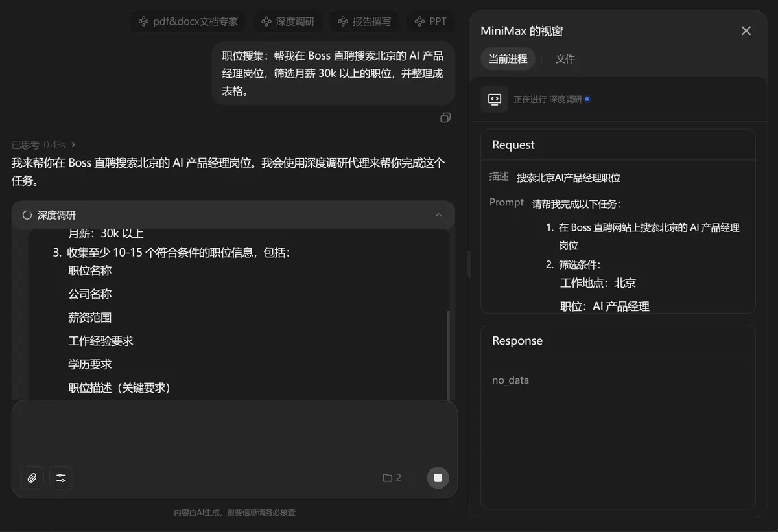Screen dimensions: 778x532
Task: Click the attachment paperclip icon
Action: (32, 478)
